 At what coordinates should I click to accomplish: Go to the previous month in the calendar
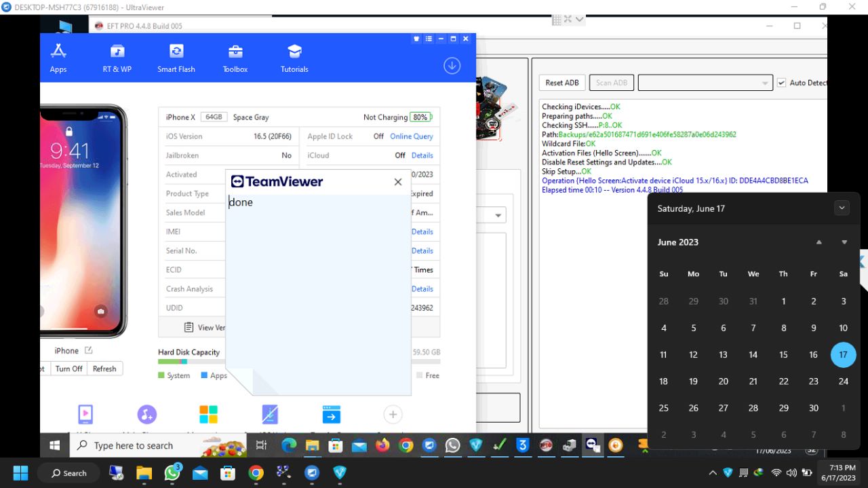coord(819,242)
